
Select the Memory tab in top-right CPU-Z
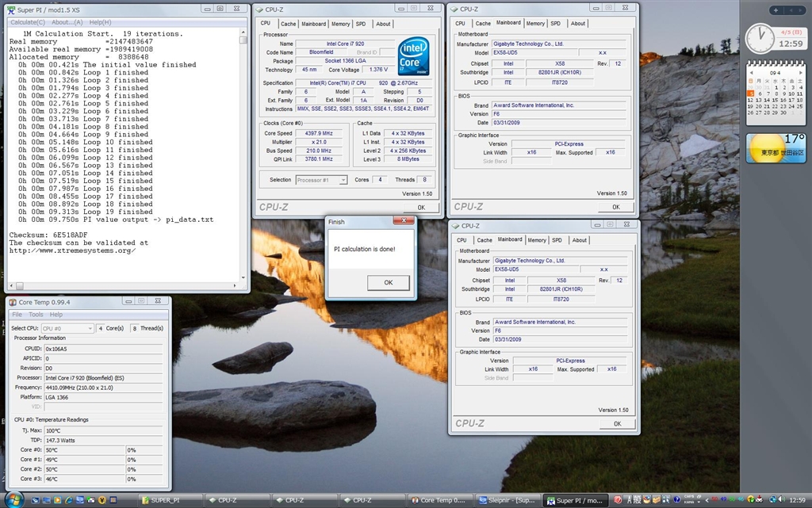pyautogui.click(x=535, y=24)
